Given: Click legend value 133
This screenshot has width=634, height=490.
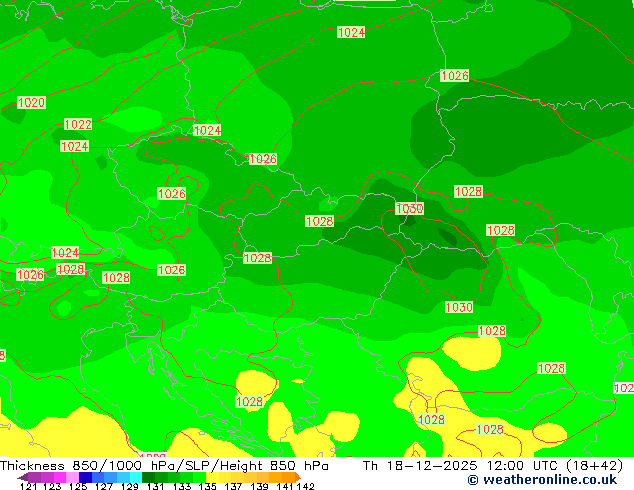Looking at the screenshot, I should (182, 486).
